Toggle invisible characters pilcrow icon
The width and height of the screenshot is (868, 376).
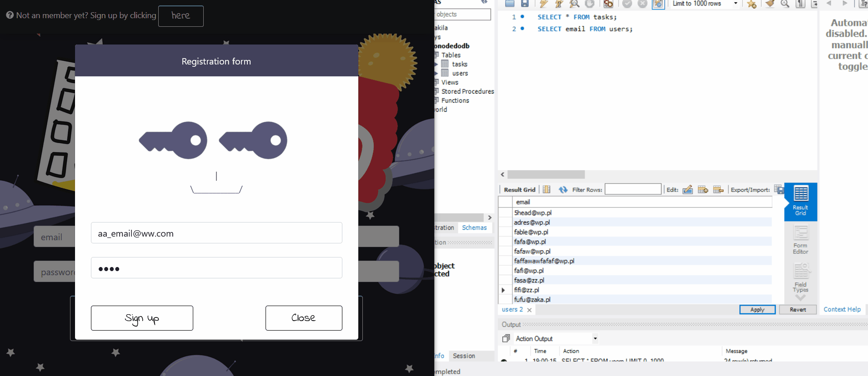800,4
